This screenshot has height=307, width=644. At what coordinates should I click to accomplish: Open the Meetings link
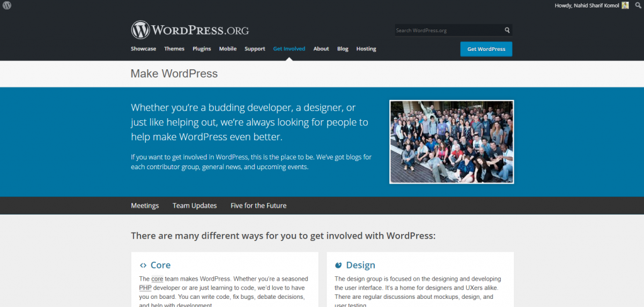coord(145,206)
